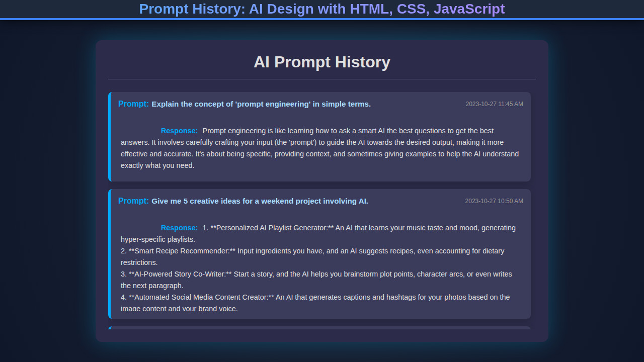
Task: Select the 'AI Prompt History' heading
Action: [322, 62]
